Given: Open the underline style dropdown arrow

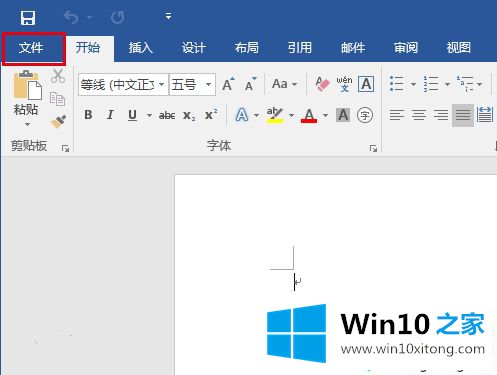Looking at the screenshot, I should [x=149, y=115].
